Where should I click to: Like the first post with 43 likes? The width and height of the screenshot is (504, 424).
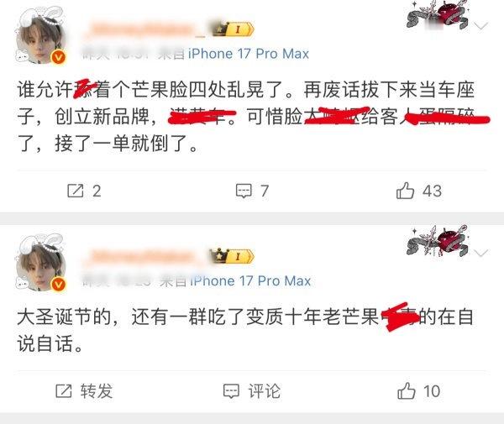pos(405,190)
